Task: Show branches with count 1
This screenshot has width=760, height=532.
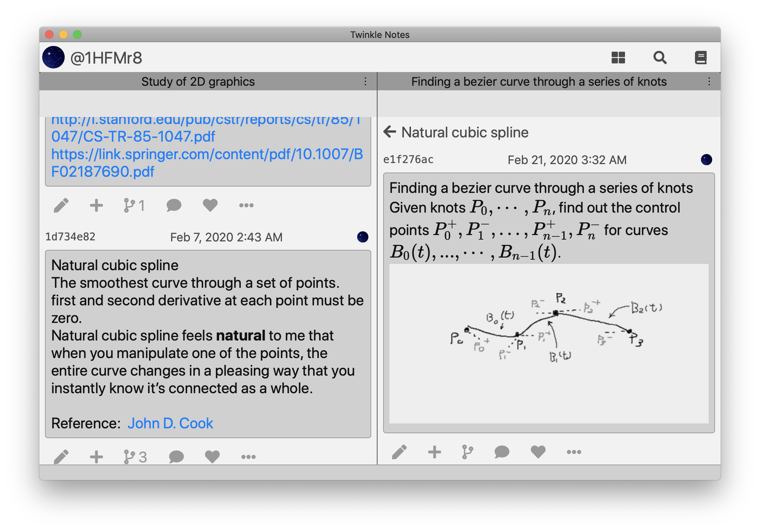Action: (x=134, y=206)
